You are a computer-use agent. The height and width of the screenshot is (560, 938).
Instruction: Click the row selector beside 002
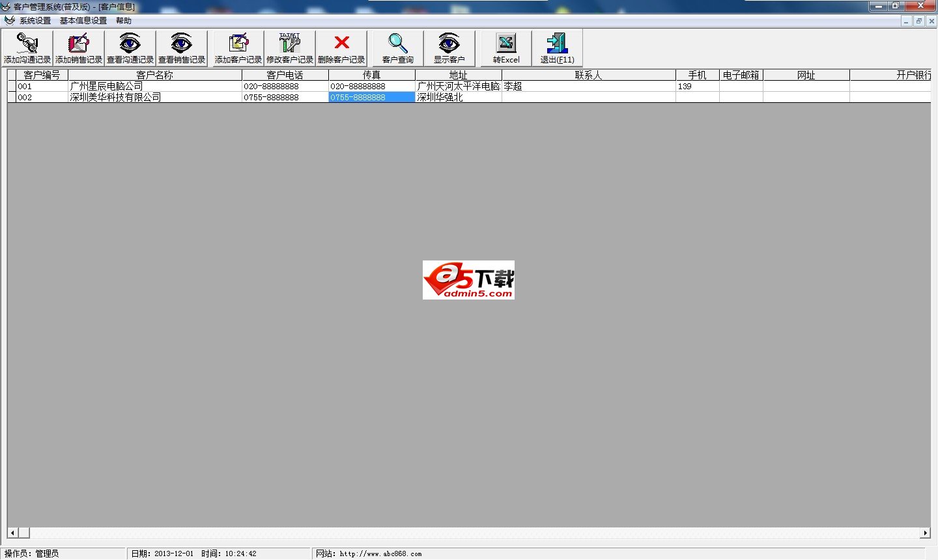click(x=12, y=97)
